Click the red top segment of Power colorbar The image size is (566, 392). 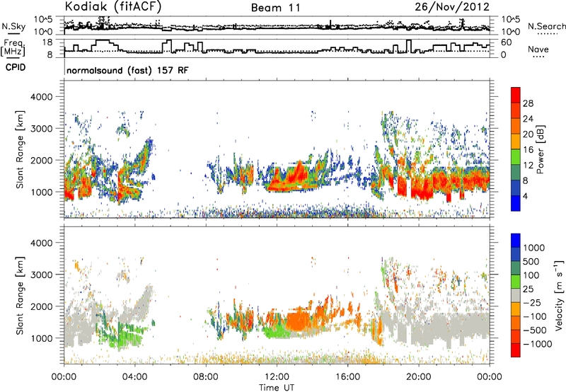[516, 95]
